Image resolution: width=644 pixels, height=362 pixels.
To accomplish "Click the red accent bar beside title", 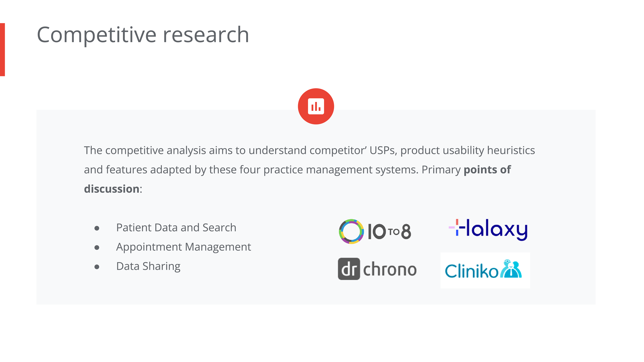I will 3,49.
